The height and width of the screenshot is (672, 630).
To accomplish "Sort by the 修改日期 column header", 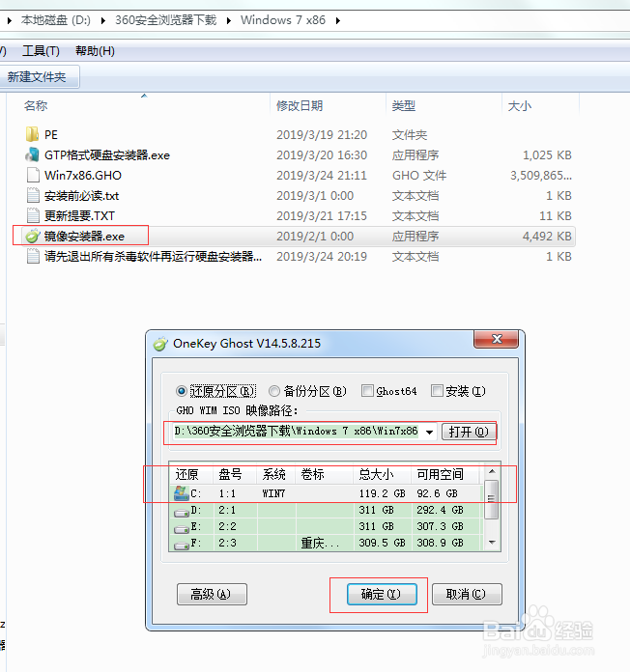I will click(x=300, y=105).
